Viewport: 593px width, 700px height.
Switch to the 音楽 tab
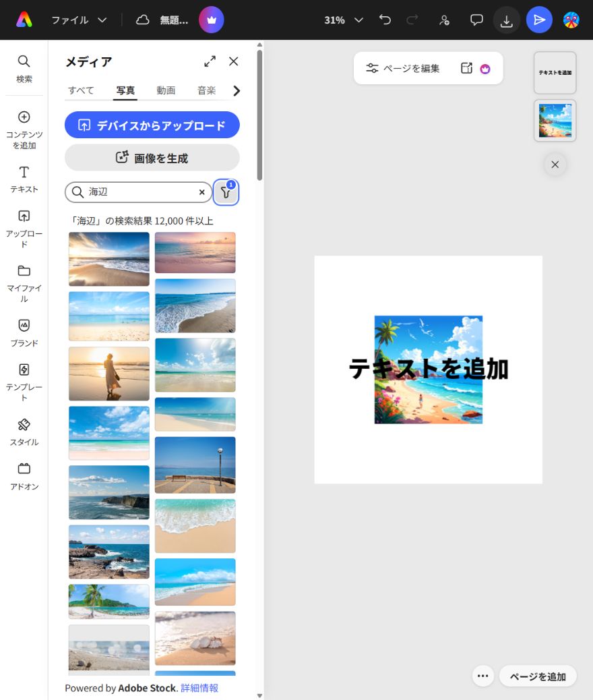click(207, 90)
